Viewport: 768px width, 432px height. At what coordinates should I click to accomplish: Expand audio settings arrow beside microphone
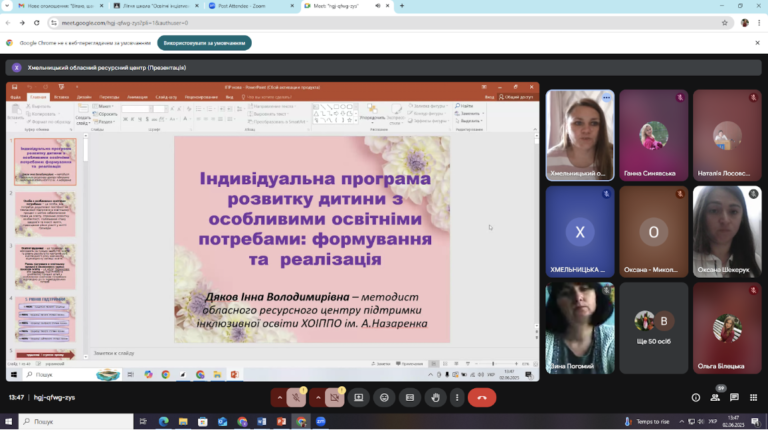pyautogui.click(x=280, y=398)
